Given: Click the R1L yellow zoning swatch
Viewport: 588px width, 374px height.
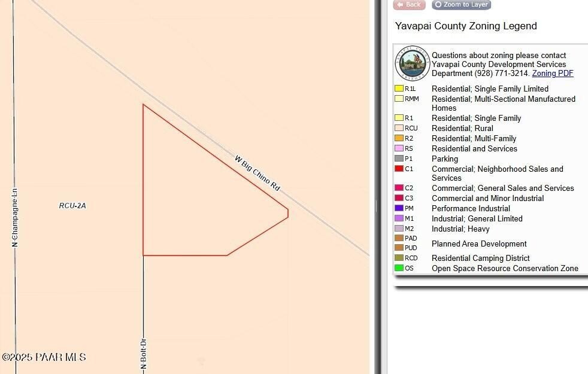Looking at the screenshot, I should pos(399,89).
